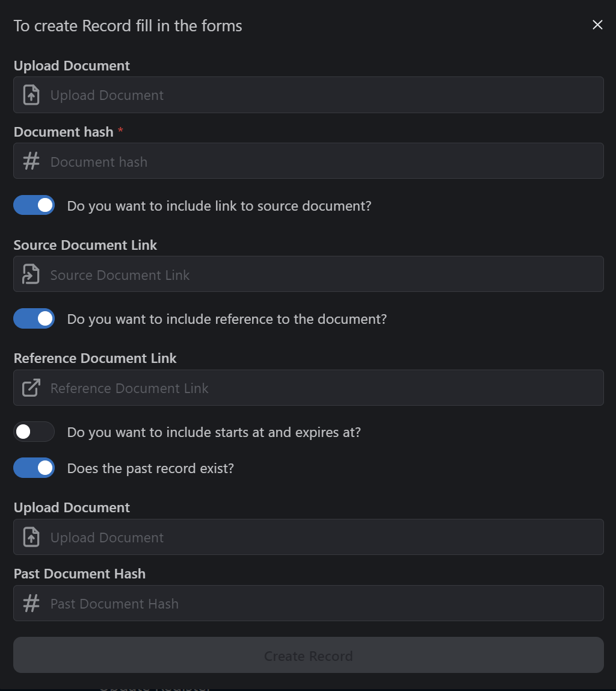Open the first Upload Document file field
616x691 pixels.
click(308, 95)
